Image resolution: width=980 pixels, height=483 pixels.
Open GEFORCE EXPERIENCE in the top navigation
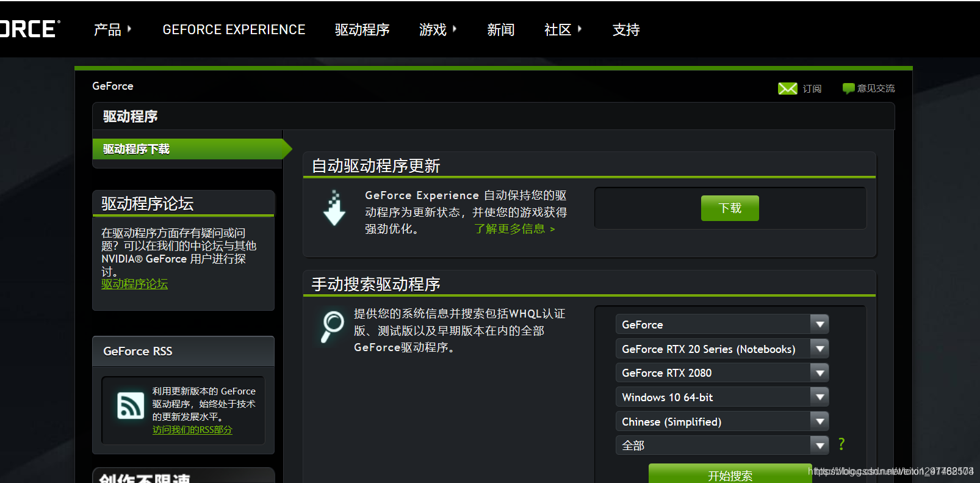click(234, 29)
